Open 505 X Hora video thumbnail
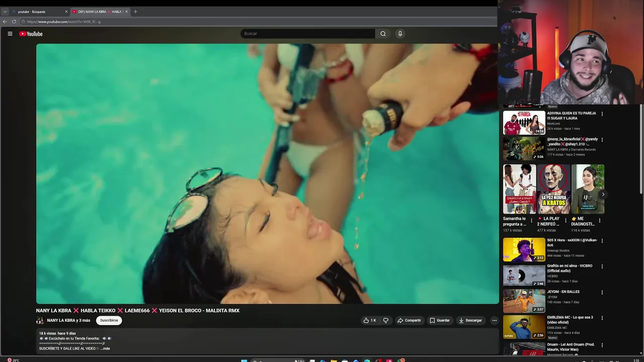Viewport: 644px width, 362px height. [524, 249]
